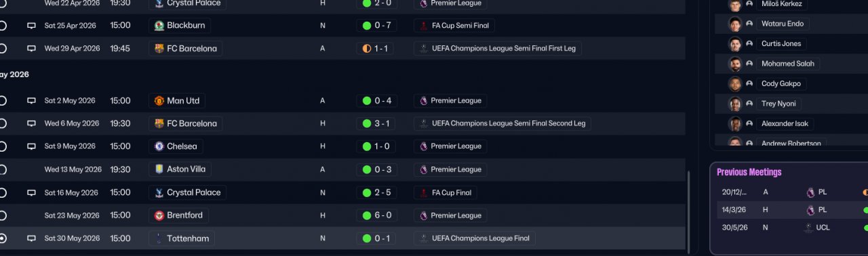Click the Tottenham club crest
The width and height of the screenshot is (868, 256).
click(x=159, y=238)
